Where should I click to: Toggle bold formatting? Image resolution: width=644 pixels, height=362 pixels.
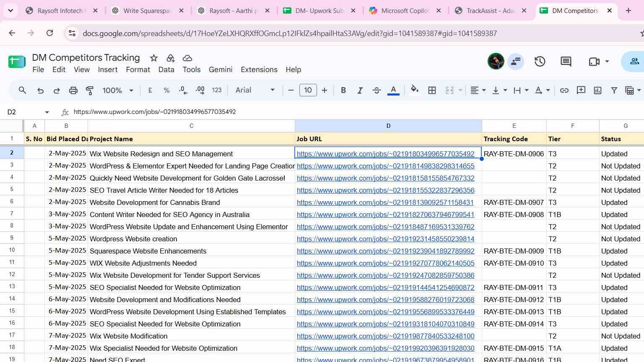tap(343, 90)
